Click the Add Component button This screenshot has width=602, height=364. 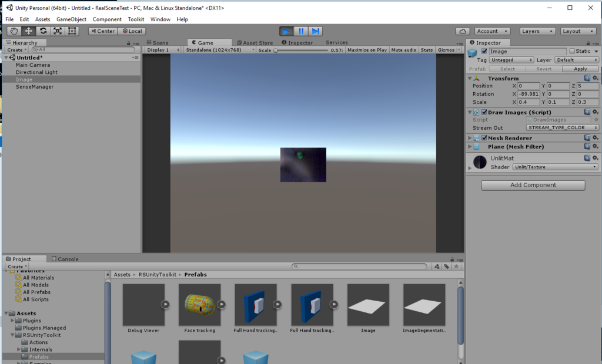(533, 186)
